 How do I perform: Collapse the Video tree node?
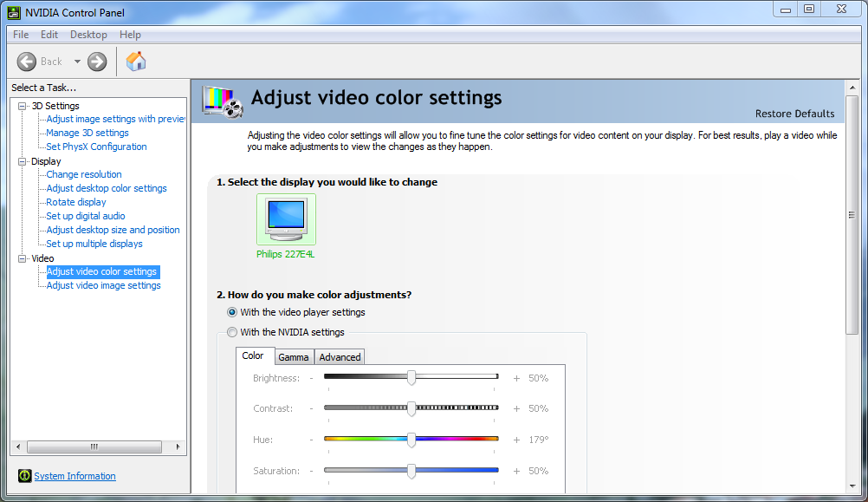[23, 258]
